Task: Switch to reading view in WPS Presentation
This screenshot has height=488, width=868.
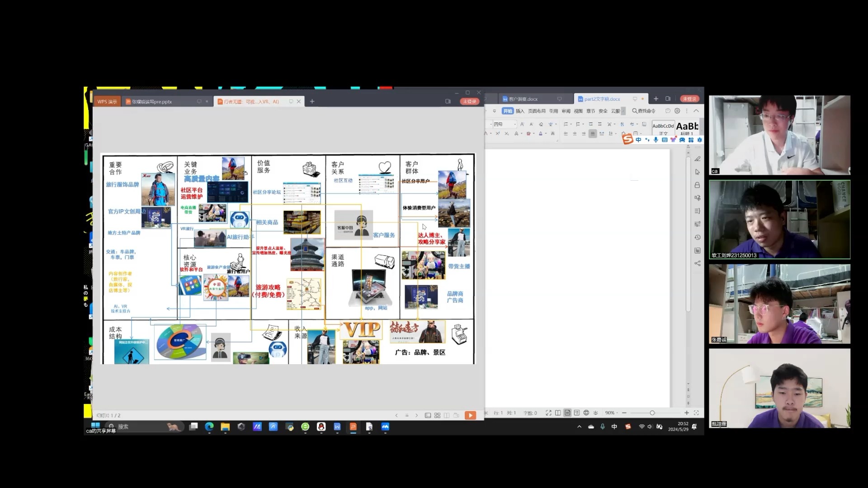Action: pos(447,415)
